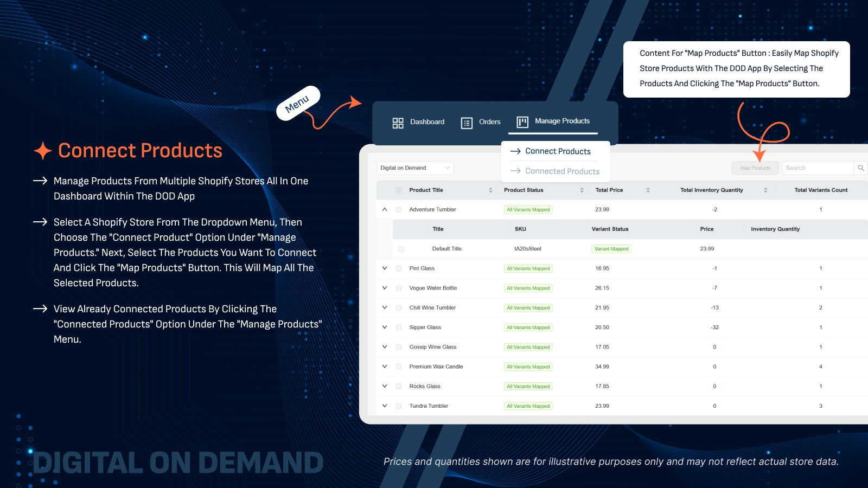Viewport: 868px width, 488px height.
Task: Click Sipper Glass product title
Action: pyautogui.click(x=425, y=328)
